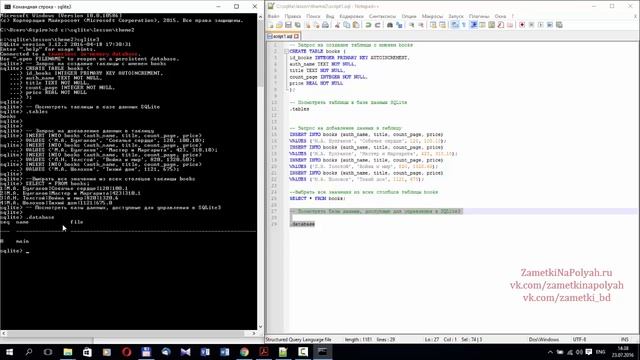This screenshot has height=360, width=640.
Task: Select the script1.sql document tab
Action: pyautogui.click(x=283, y=36)
